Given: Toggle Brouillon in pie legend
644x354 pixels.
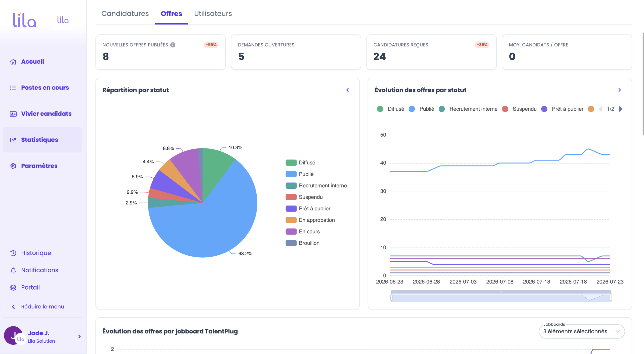Looking at the screenshot, I should coord(303,243).
